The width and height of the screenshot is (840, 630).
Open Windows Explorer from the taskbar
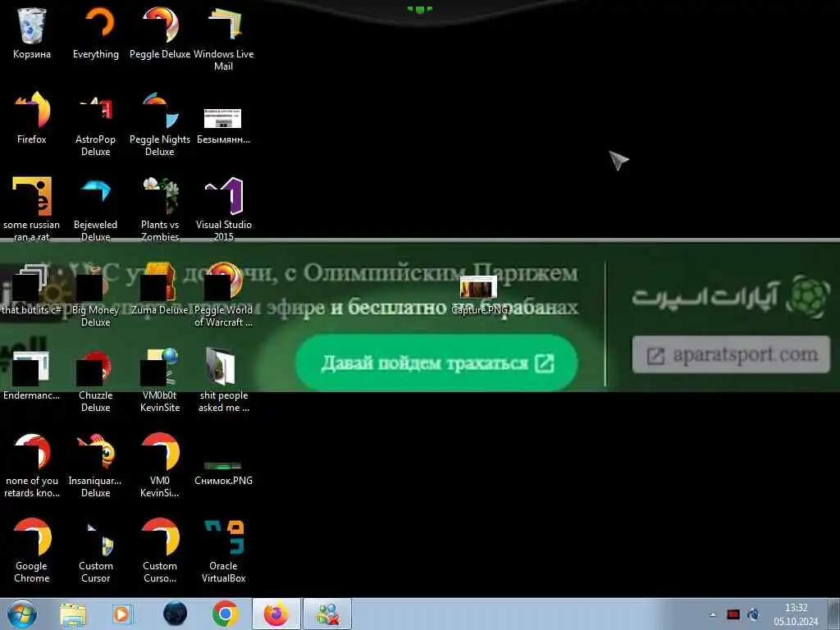[73, 614]
